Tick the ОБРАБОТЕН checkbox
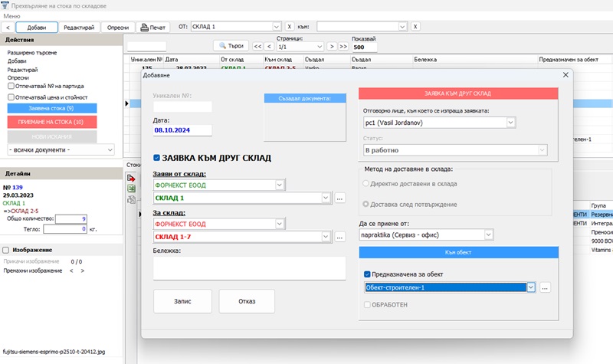The width and height of the screenshot is (613, 364). (367, 304)
